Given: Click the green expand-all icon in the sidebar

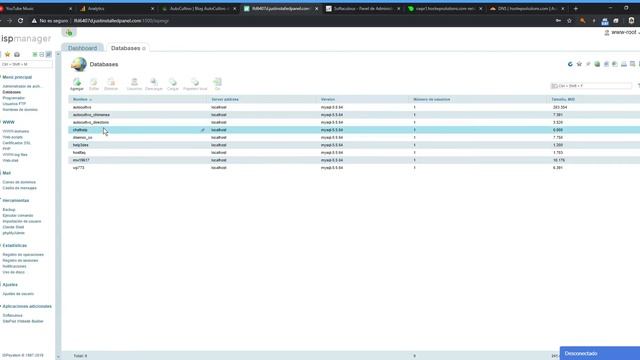Looking at the screenshot, I should click(35, 54).
